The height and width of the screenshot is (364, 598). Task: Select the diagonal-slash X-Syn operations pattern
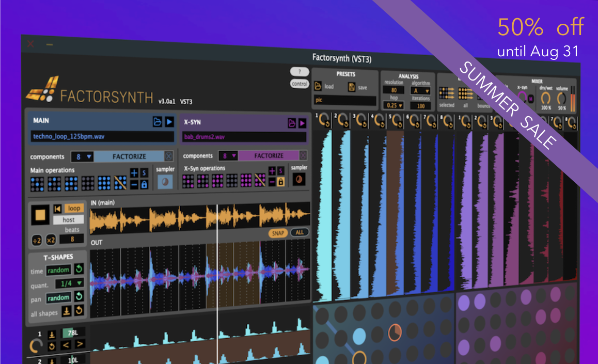coord(260,180)
